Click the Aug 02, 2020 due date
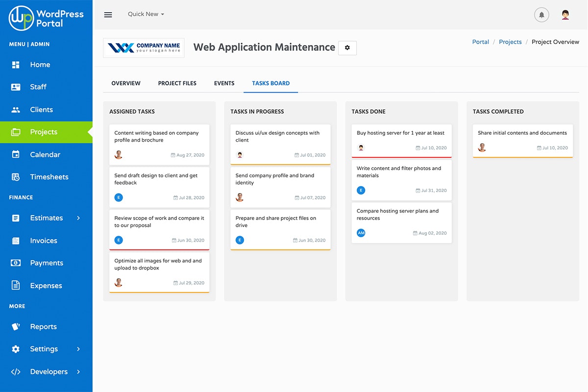The image size is (588, 392). click(430, 233)
